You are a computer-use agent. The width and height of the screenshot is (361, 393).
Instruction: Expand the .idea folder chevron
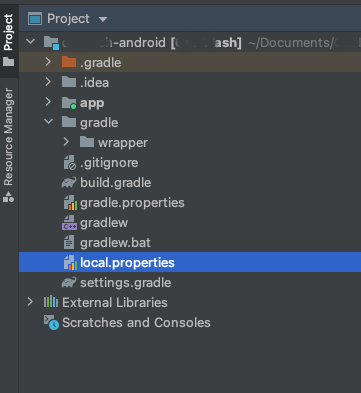click(48, 82)
